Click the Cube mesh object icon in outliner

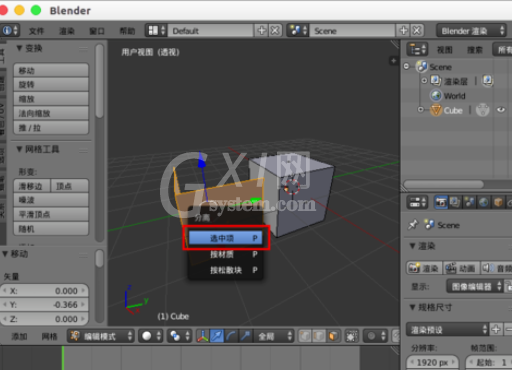click(x=436, y=110)
